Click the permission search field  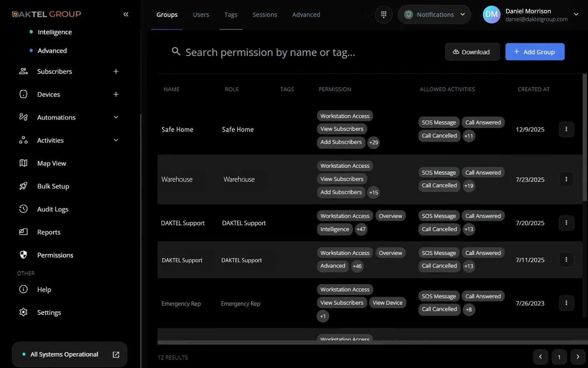[270, 52]
